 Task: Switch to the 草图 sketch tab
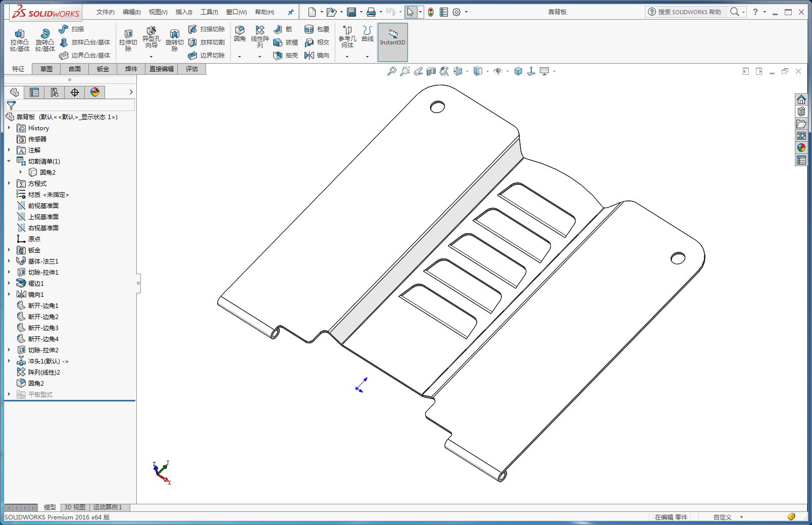(46, 69)
